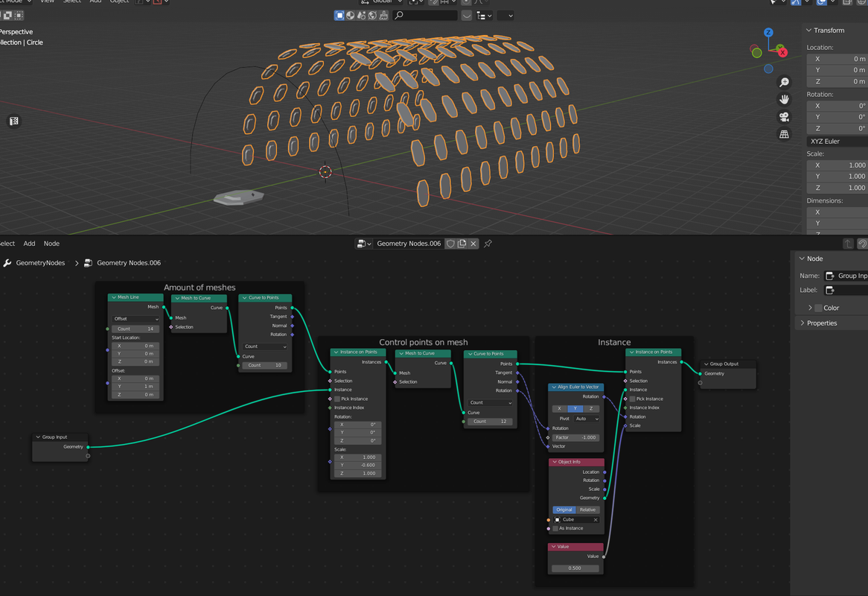Click the node group icon before Geometry Nodes.006
868x596 pixels.
tap(88, 263)
